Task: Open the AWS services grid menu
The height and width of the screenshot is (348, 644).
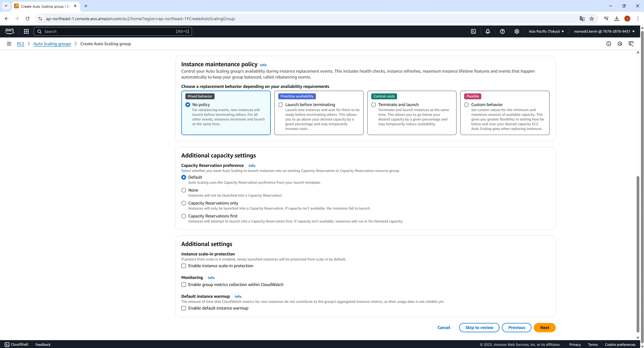Action: [x=26, y=31]
